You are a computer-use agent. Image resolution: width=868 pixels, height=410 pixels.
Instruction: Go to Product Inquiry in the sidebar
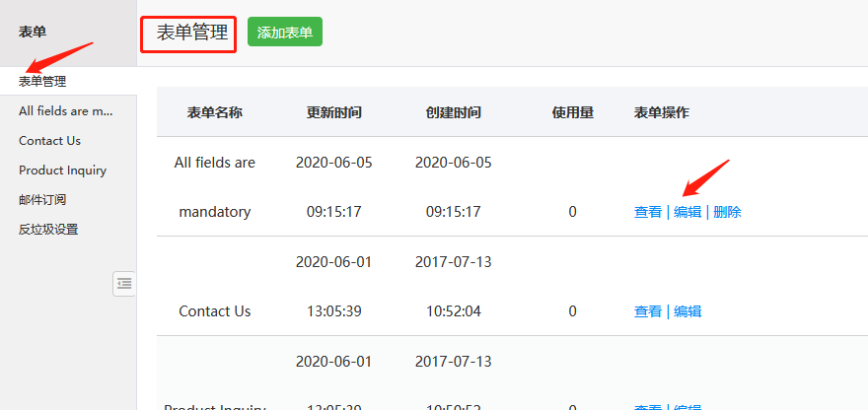62,171
